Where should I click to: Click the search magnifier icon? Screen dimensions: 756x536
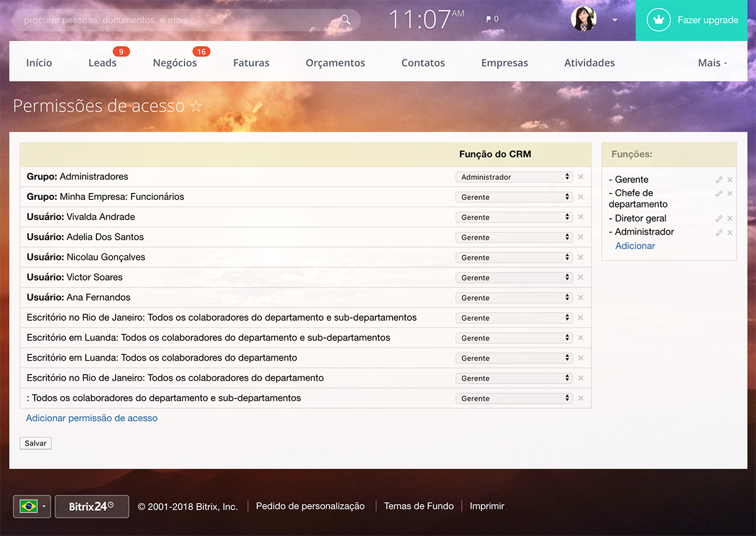(x=345, y=20)
